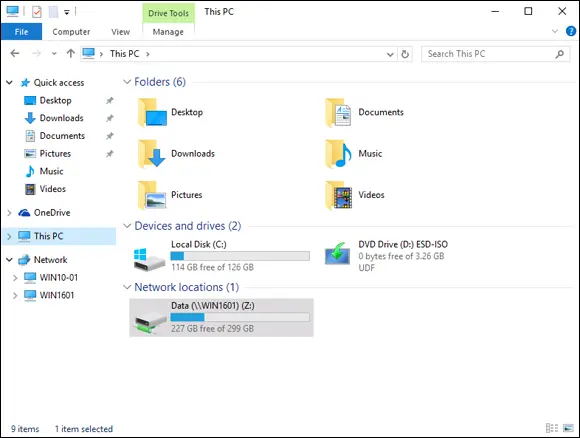Screen dimensions: 580x438
Task: Select the Manage tab under Drive Tools
Action: click(168, 32)
